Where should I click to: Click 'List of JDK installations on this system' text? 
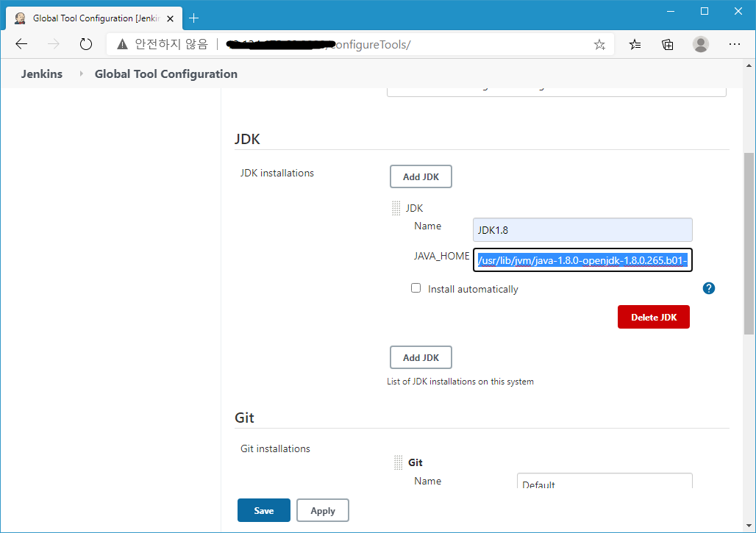click(x=460, y=382)
